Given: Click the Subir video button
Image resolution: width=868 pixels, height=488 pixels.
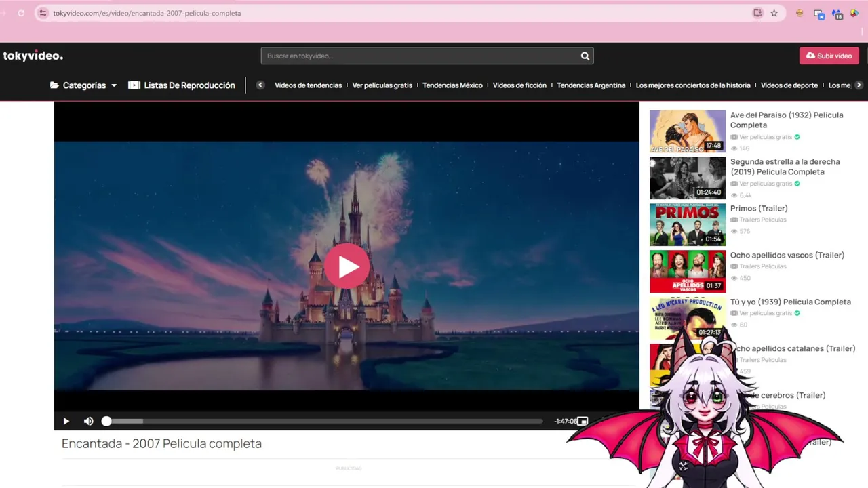Looking at the screenshot, I should 829,56.
